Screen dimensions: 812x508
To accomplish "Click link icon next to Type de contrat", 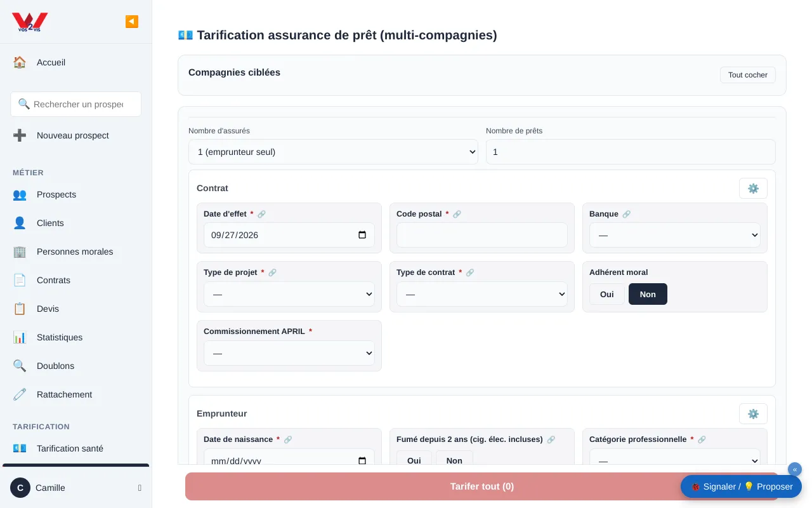I will tap(470, 272).
